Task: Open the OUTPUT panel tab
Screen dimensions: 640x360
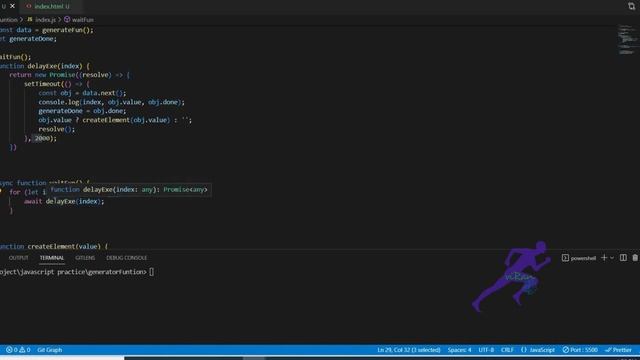Action: coord(18,258)
